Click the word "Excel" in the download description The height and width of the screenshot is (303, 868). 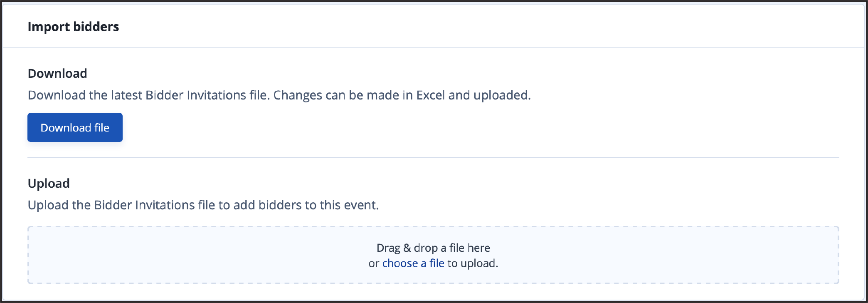[x=431, y=95]
